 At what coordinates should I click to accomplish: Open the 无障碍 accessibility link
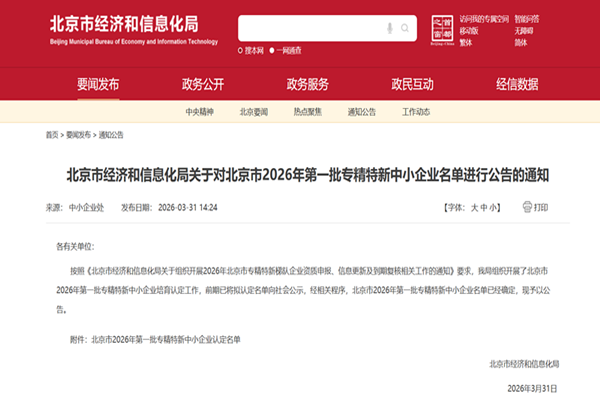click(x=523, y=31)
